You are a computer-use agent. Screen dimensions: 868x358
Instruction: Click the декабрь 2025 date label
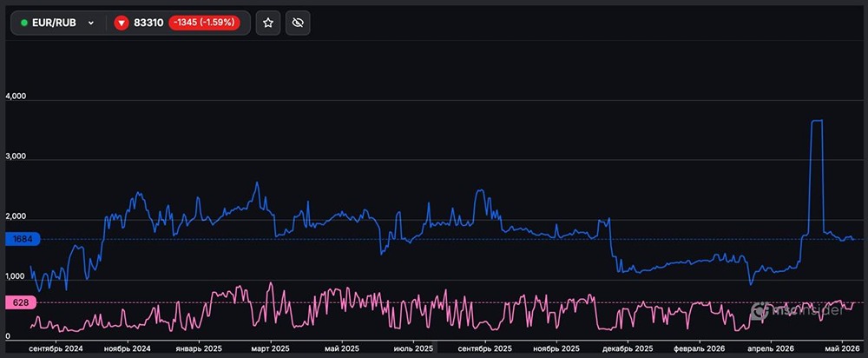pos(628,348)
